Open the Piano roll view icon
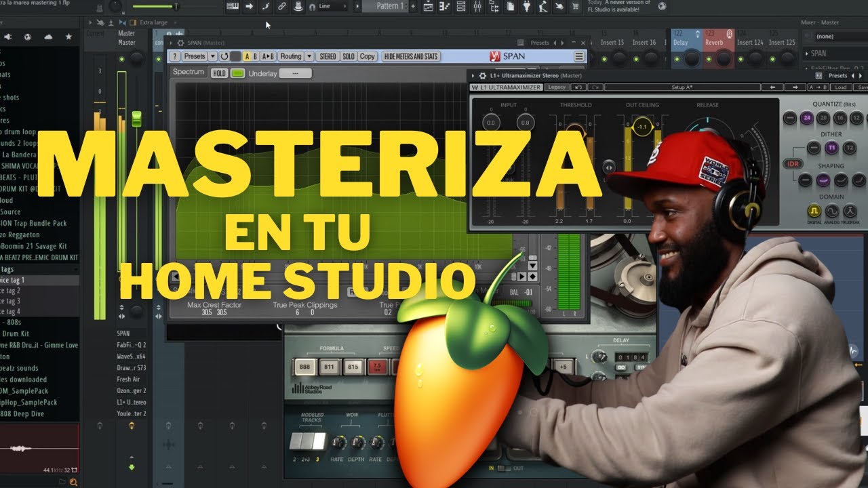 (x=445, y=6)
